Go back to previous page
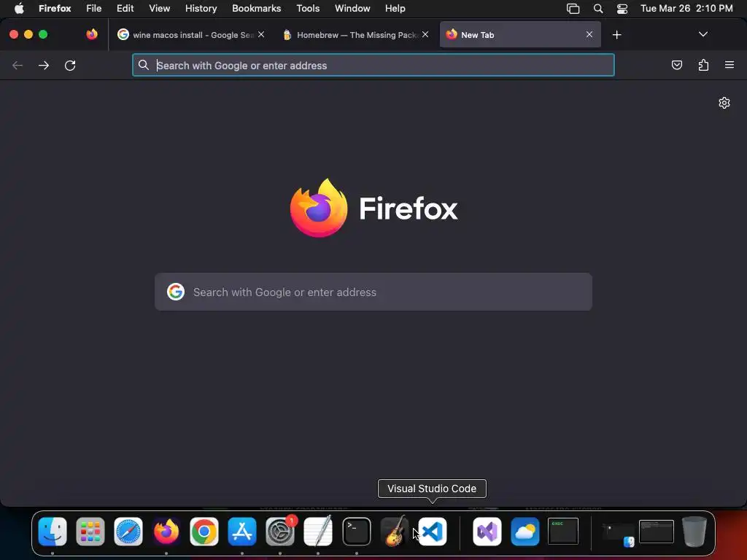The image size is (747, 560). tap(18, 65)
